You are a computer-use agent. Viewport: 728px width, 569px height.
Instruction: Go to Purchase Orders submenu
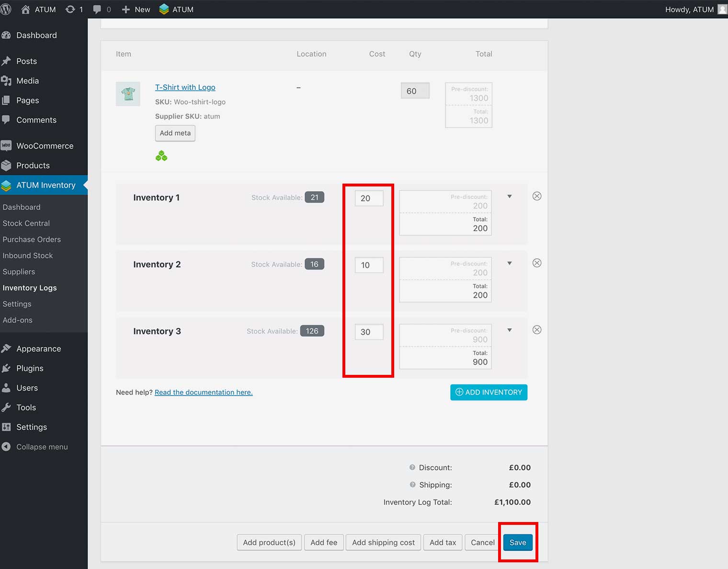pos(32,239)
